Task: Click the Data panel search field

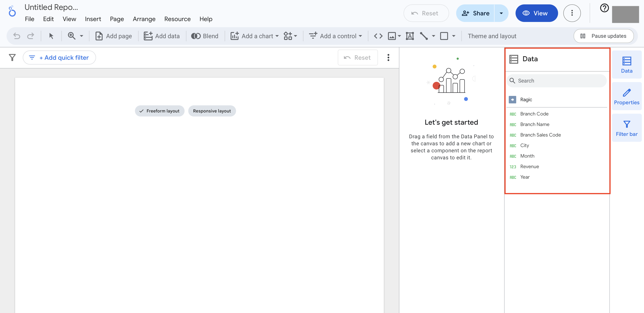Action: pyautogui.click(x=557, y=81)
